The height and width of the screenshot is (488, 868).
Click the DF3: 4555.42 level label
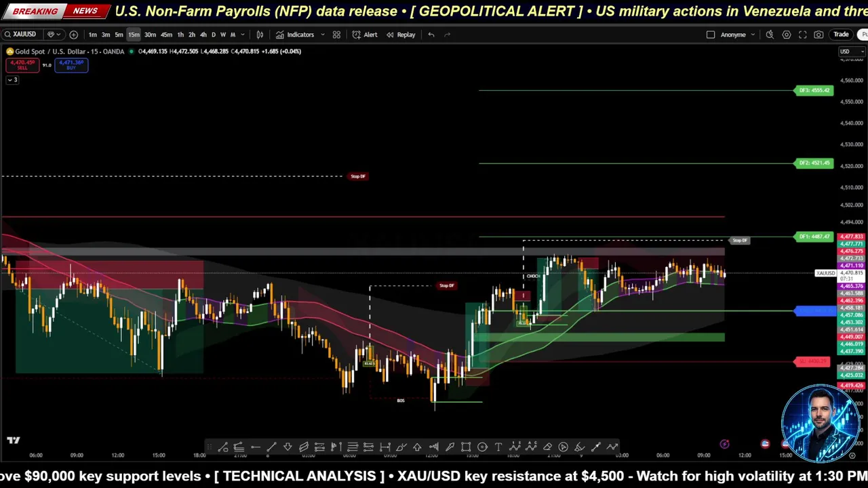[814, 90]
